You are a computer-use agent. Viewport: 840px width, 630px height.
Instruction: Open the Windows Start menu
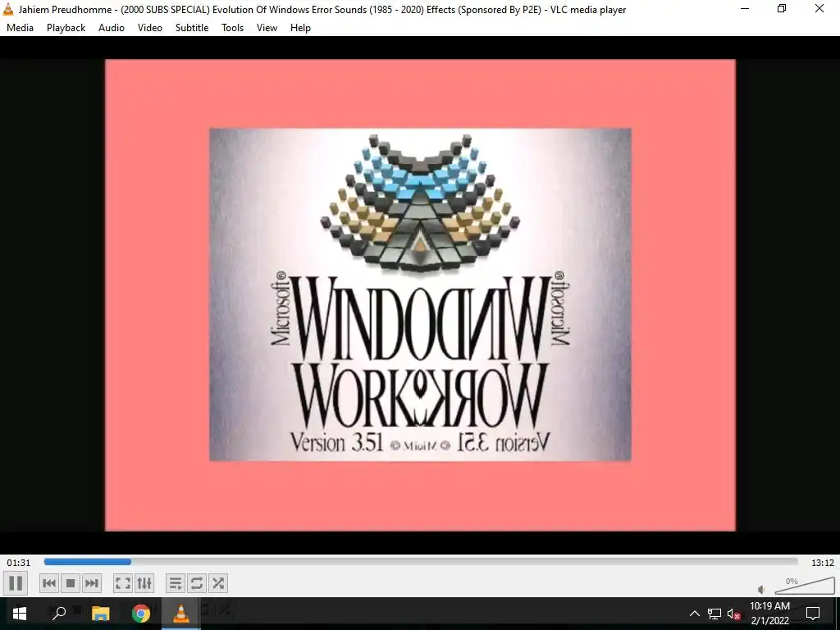pyautogui.click(x=20, y=614)
